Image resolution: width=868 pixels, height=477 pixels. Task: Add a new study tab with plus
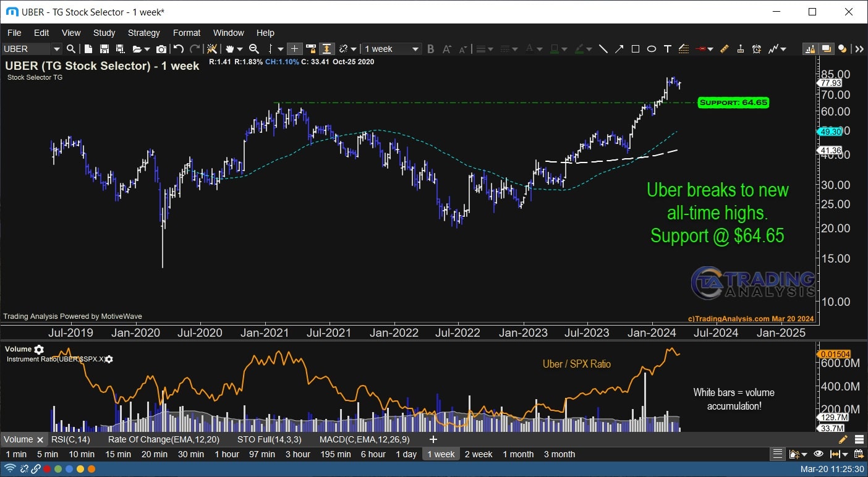tap(433, 439)
